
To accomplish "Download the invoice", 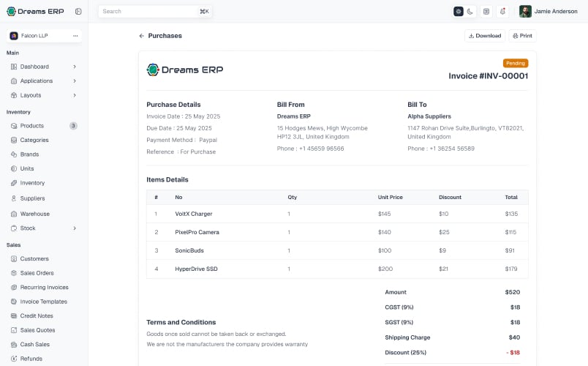I will pos(485,36).
